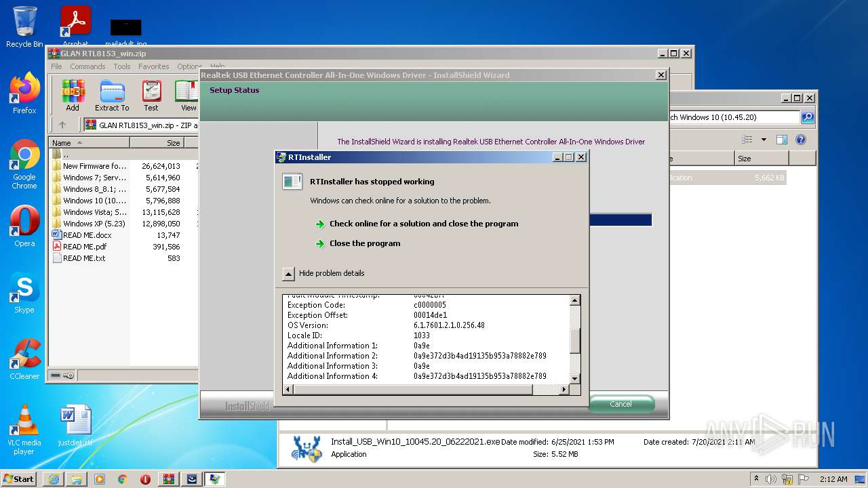Open Google Chrome desktop shortcut
The width and height of the screenshot is (868, 488).
[x=24, y=164]
